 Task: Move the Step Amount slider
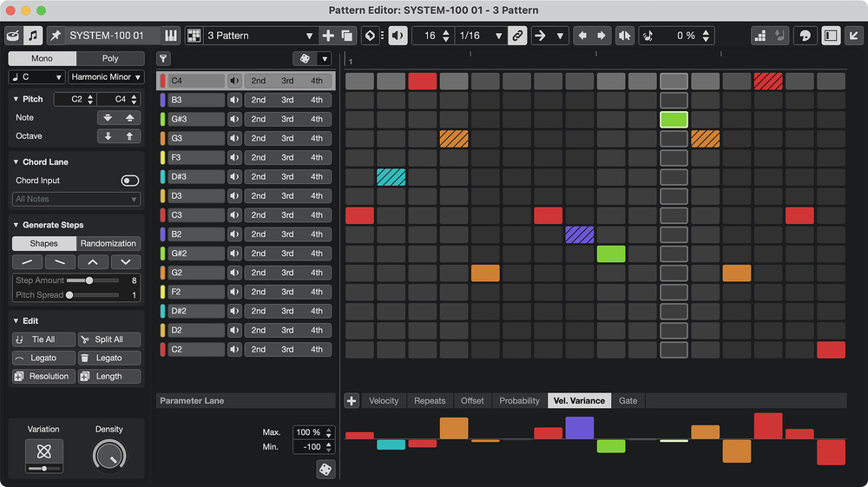(89, 280)
